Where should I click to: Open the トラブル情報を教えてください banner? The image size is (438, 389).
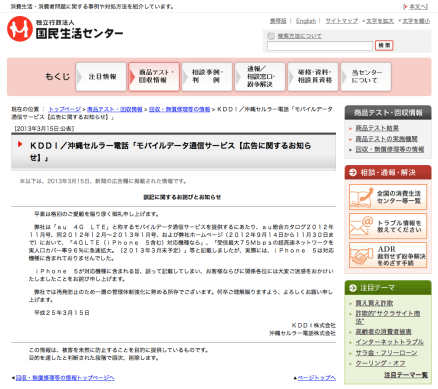point(388,226)
